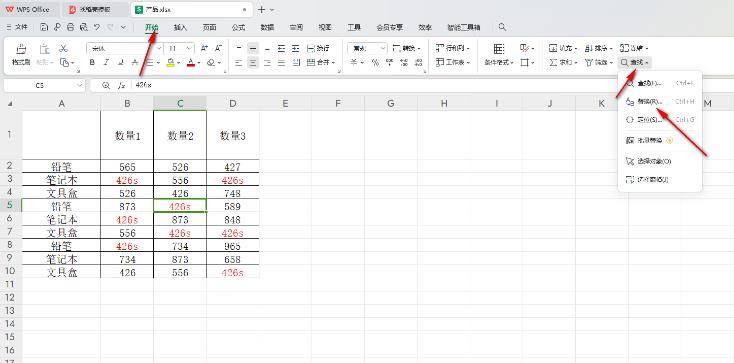The width and height of the screenshot is (734, 363).
Task: Apply the yellow fill highlight color
Action: 171,62
